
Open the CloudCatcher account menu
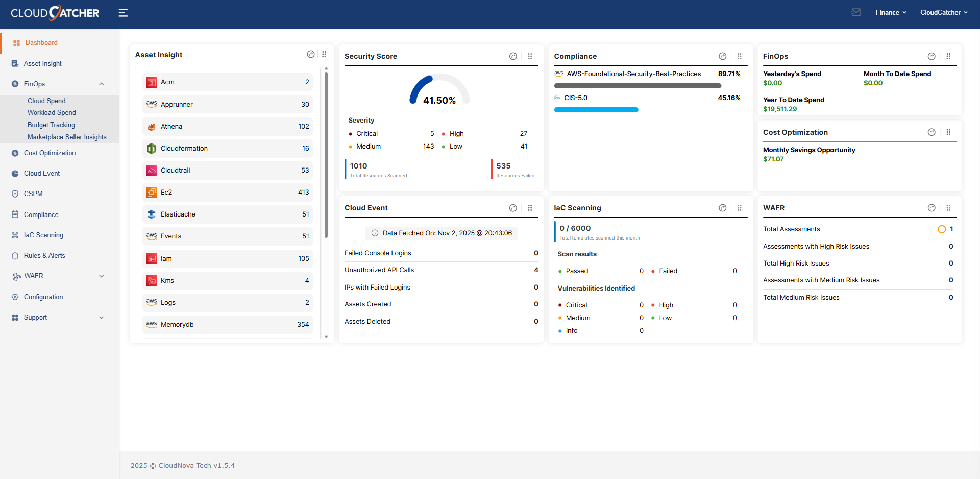coord(944,12)
